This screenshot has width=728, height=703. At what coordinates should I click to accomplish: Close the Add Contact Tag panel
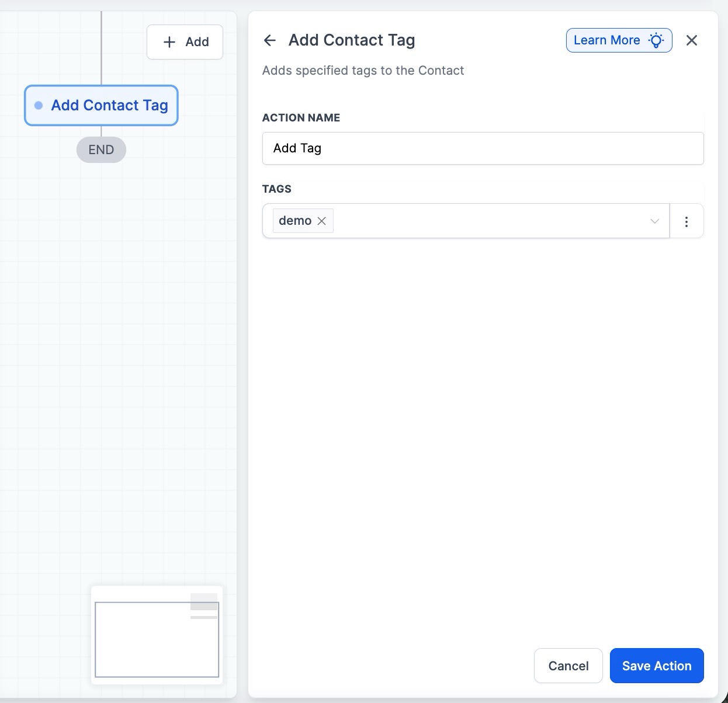692,40
